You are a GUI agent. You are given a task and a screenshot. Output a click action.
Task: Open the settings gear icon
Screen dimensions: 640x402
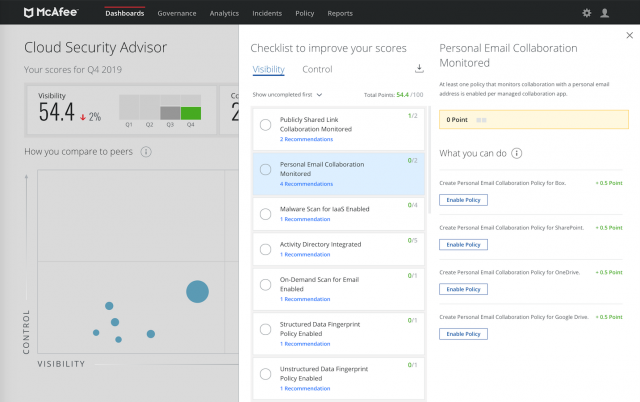(587, 13)
